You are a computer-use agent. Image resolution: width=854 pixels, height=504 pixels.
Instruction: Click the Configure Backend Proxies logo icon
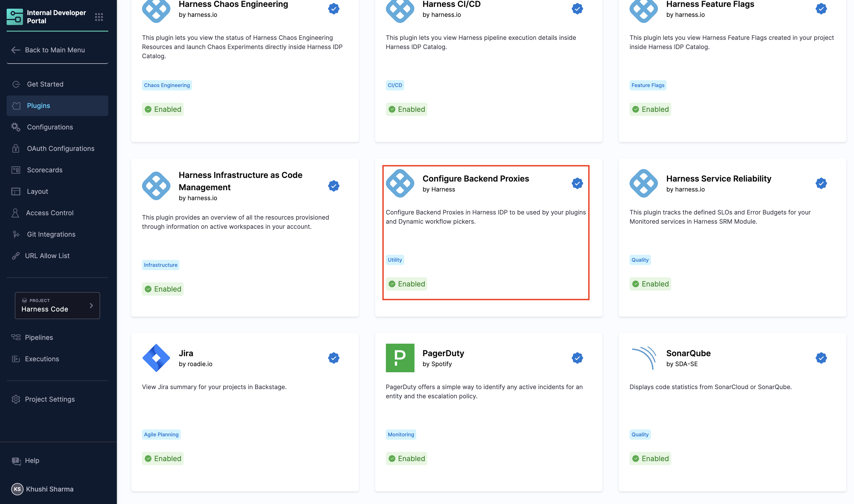(x=400, y=183)
